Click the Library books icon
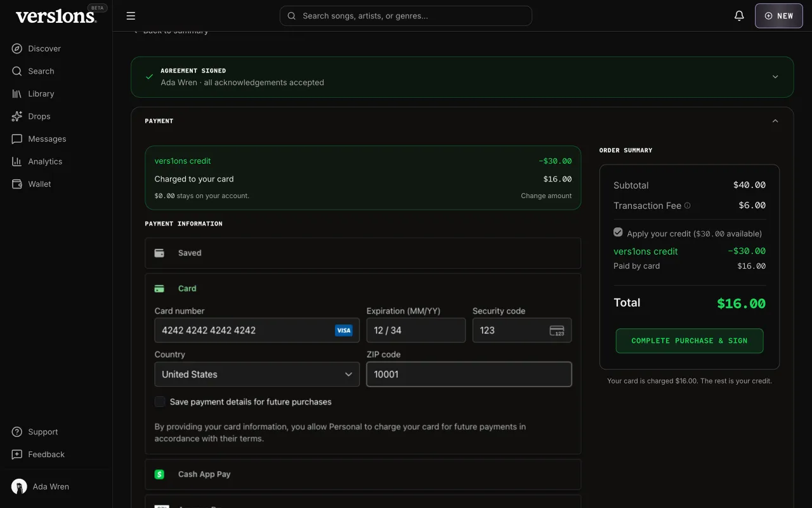Screen dimensions: 812x508 [17, 93]
